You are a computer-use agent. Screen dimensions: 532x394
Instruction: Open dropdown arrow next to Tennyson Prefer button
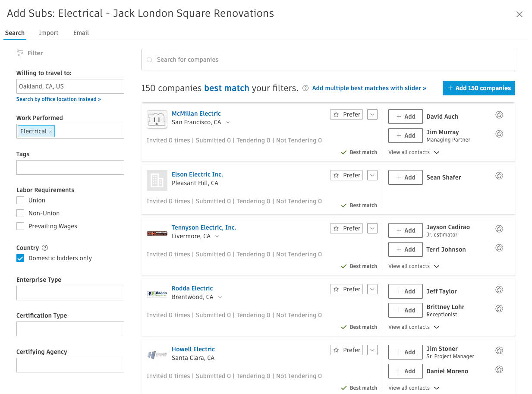372,228
